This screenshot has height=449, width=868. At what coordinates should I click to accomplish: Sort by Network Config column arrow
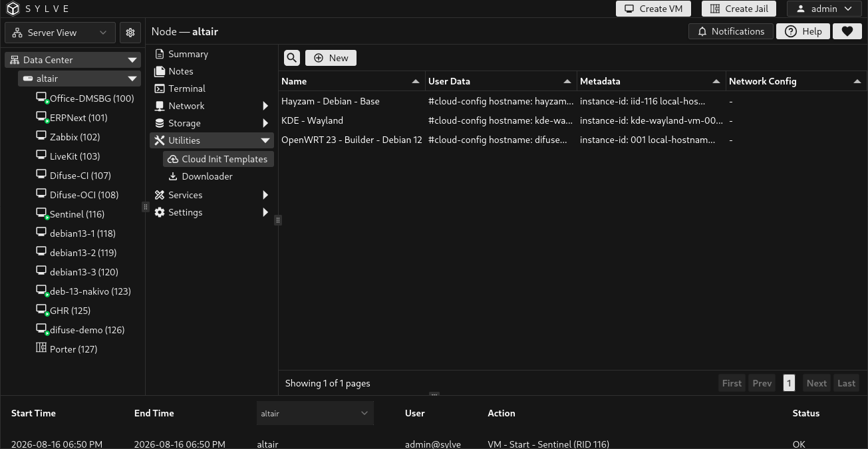point(857,81)
